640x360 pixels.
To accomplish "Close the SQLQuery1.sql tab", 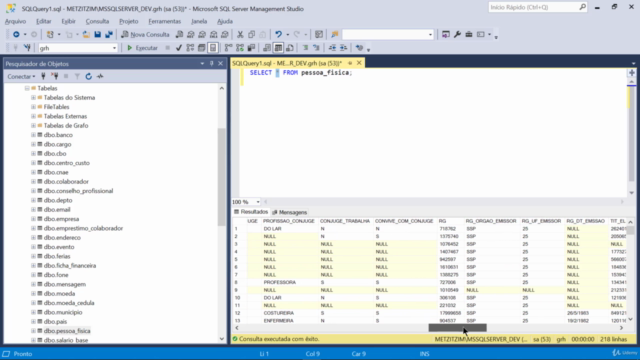I will click(x=359, y=63).
